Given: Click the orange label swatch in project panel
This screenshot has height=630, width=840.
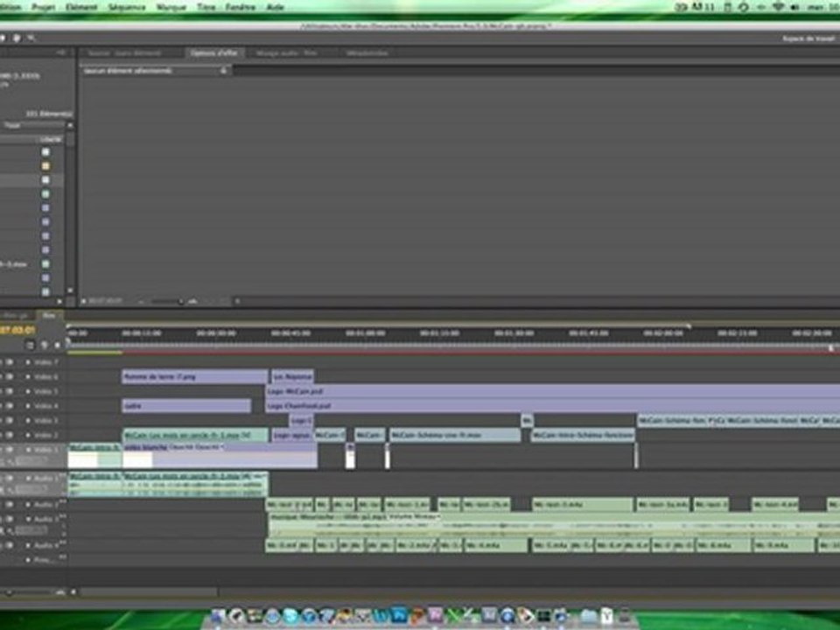Looking at the screenshot, I should (45, 166).
